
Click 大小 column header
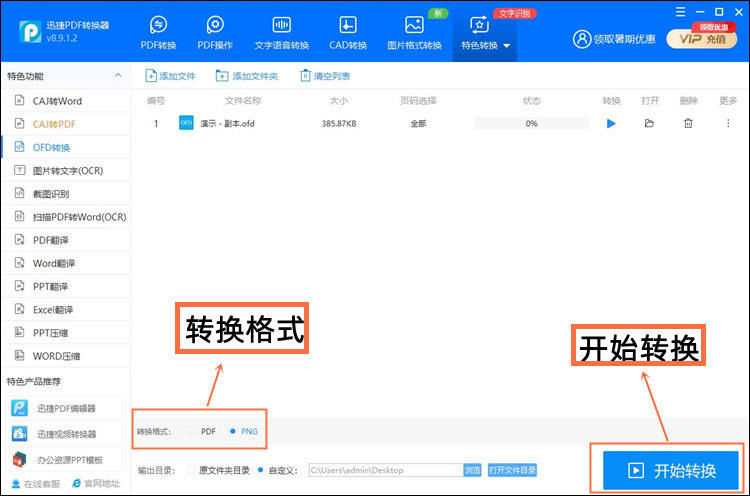[339, 100]
